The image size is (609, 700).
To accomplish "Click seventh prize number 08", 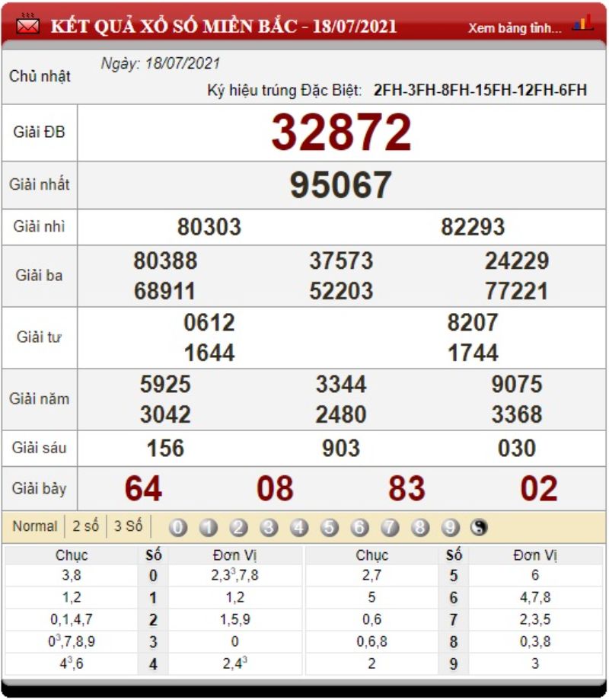I will (x=276, y=488).
